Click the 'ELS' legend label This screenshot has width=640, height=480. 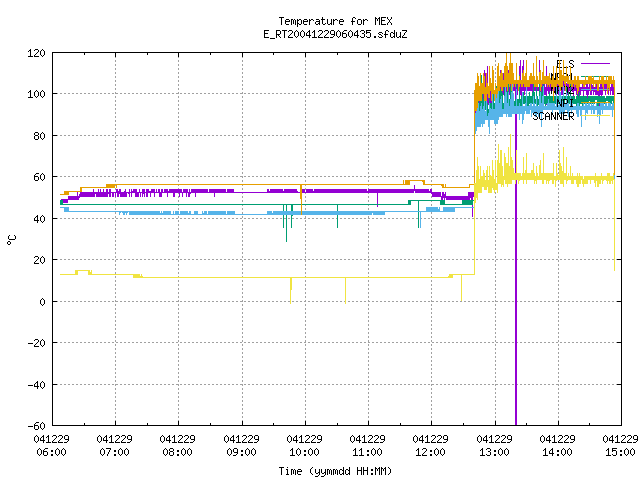(x=565, y=64)
